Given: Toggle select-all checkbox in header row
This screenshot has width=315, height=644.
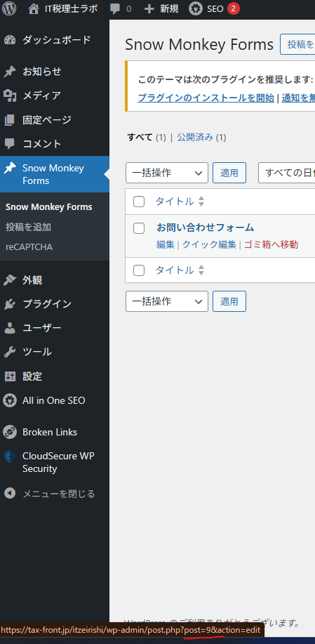Looking at the screenshot, I should [139, 202].
